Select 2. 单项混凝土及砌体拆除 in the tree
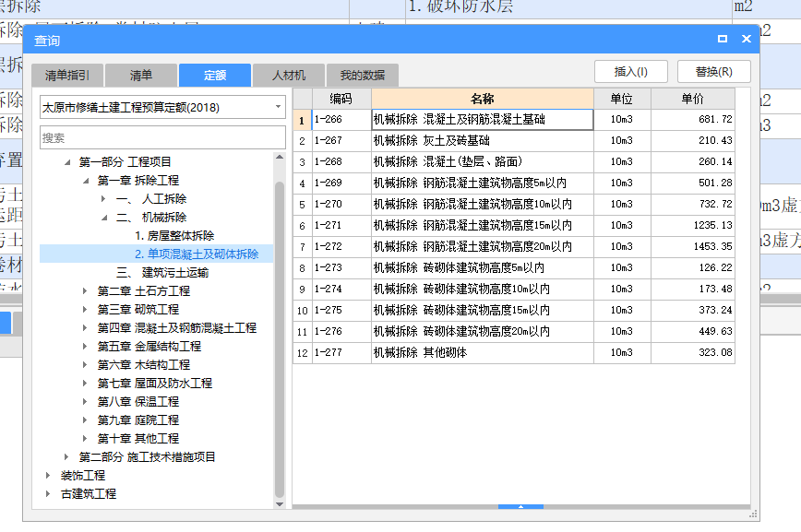Viewport: 801px width, 532px height. [x=197, y=254]
